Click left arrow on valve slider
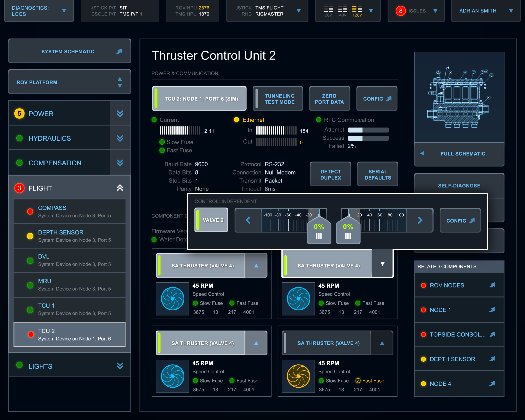 [x=248, y=220]
